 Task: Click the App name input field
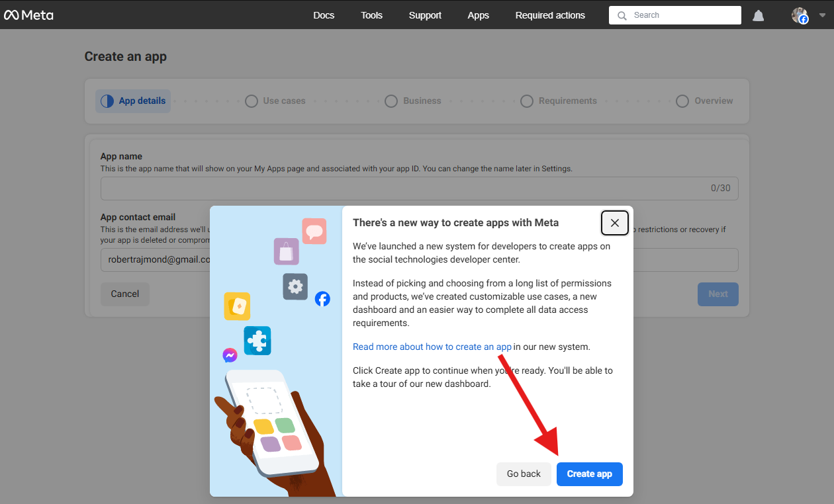[x=420, y=189]
